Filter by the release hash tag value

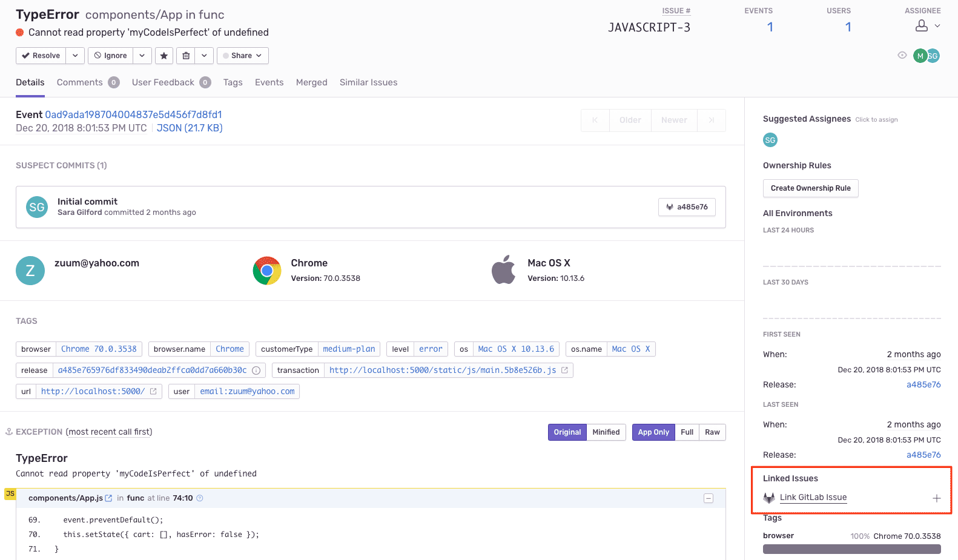(x=152, y=371)
